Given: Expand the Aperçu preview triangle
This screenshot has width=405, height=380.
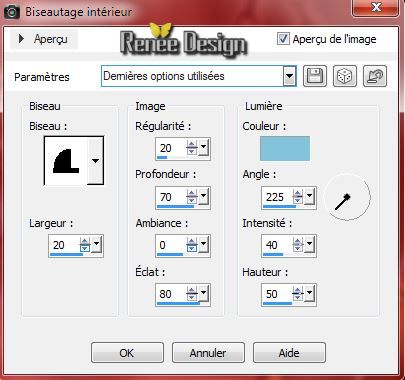Looking at the screenshot, I should 21,39.
